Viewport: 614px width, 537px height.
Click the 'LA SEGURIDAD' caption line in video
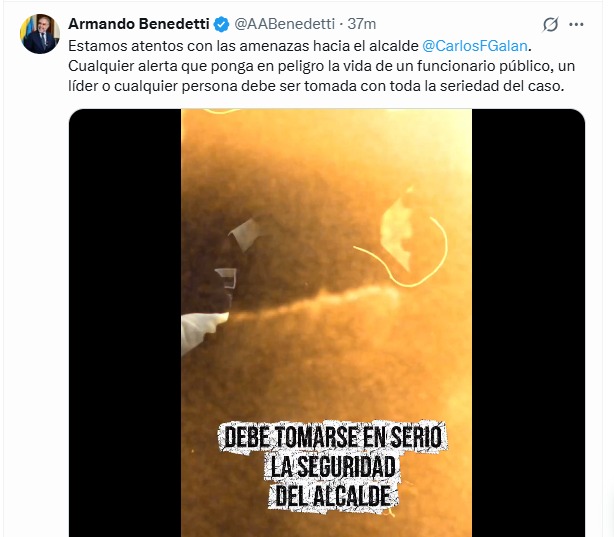coord(333,466)
